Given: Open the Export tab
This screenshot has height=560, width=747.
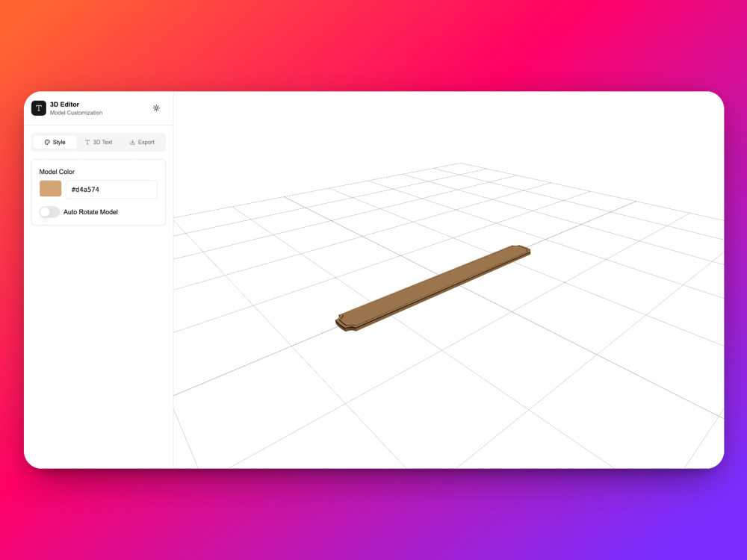Looking at the screenshot, I should [x=142, y=142].
